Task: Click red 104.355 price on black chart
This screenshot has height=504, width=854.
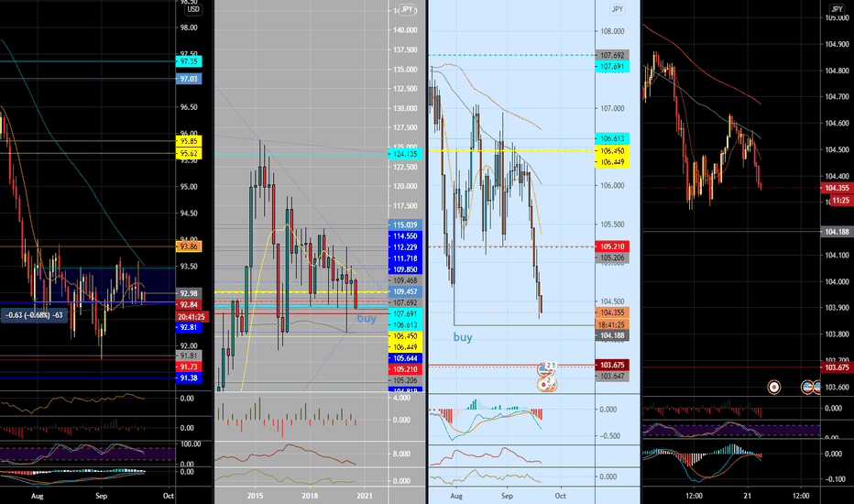Action: (837, 188)
